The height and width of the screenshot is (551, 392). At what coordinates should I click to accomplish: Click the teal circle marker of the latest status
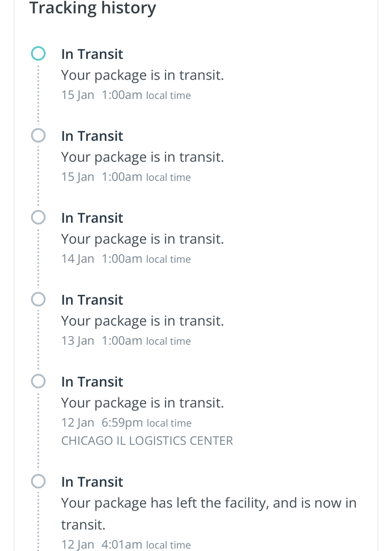pyautogui.click(x=38, y=53)
